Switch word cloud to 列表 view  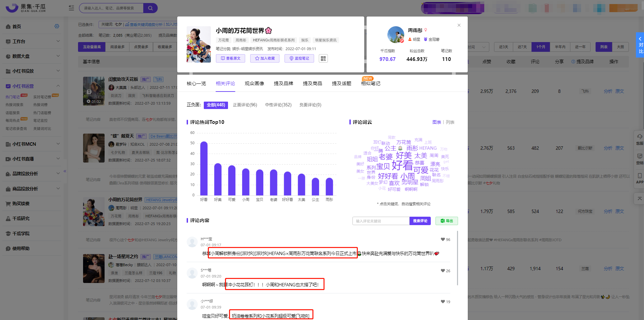point(450,122)
